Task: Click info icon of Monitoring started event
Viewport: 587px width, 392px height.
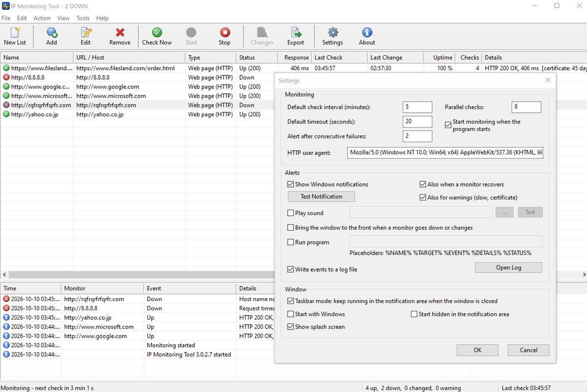Action: point(6,345)
